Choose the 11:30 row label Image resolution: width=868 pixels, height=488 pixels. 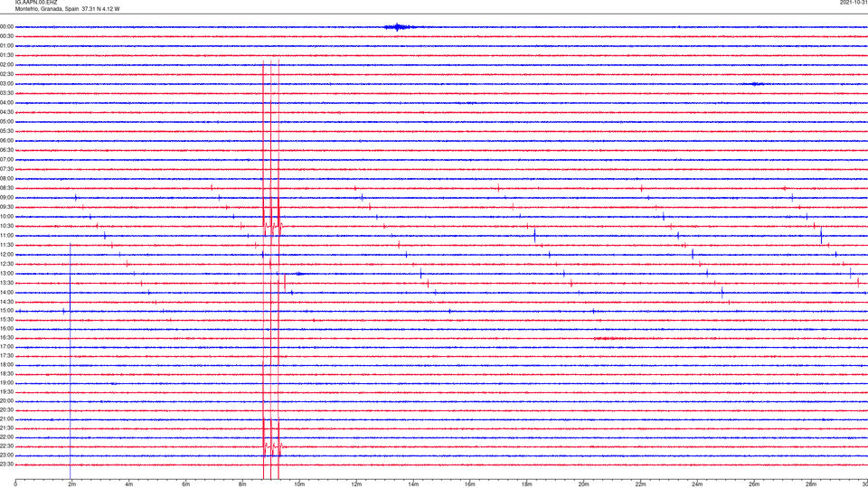point(6,245)
